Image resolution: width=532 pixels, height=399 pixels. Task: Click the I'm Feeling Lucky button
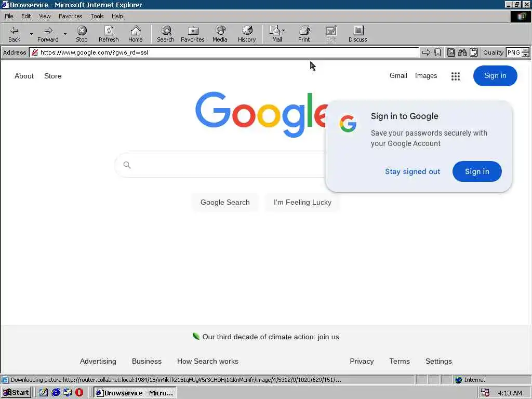[302, 202]
